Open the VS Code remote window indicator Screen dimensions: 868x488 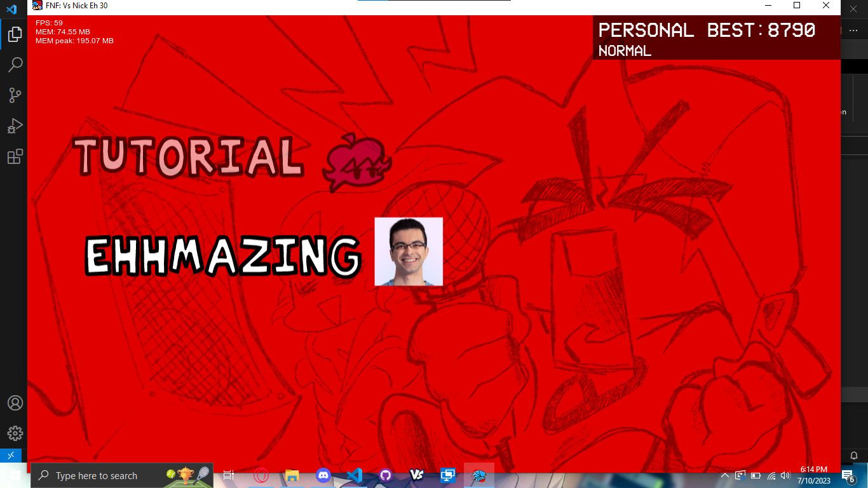[11, 456]
